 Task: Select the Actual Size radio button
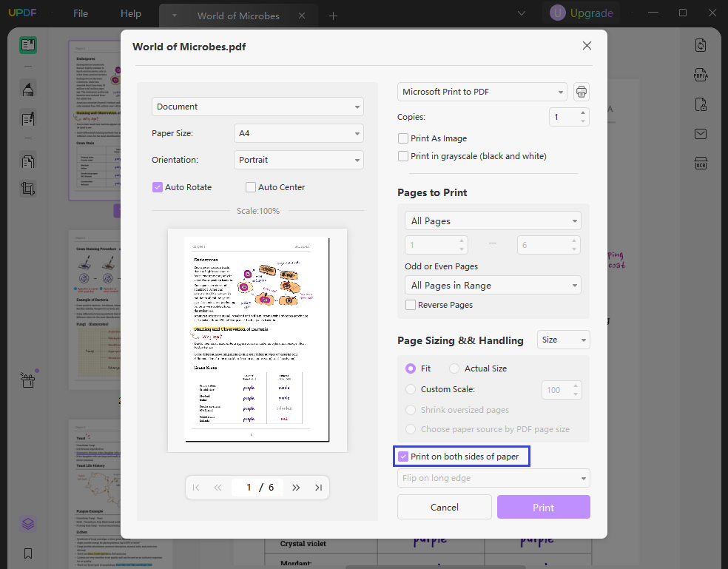(454, 368)
